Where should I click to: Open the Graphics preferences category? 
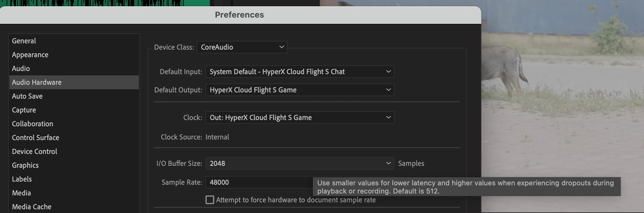pos(74,165)
